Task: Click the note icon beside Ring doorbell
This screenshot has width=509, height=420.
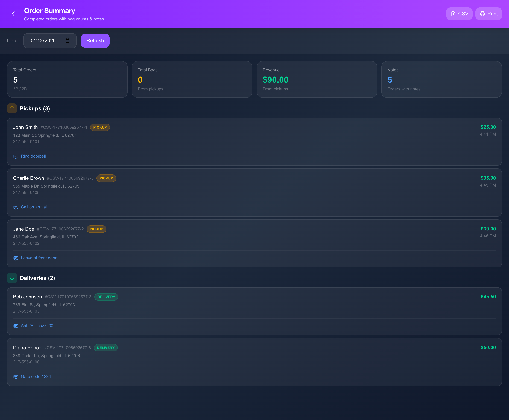Action: tap(16, 156)
